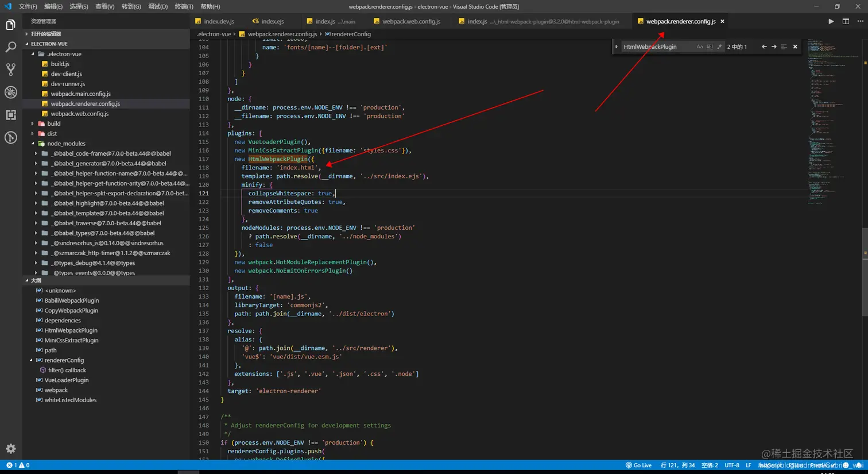
Task: Toggle regular expression search in find widget
Action: [x=719, y=47]
